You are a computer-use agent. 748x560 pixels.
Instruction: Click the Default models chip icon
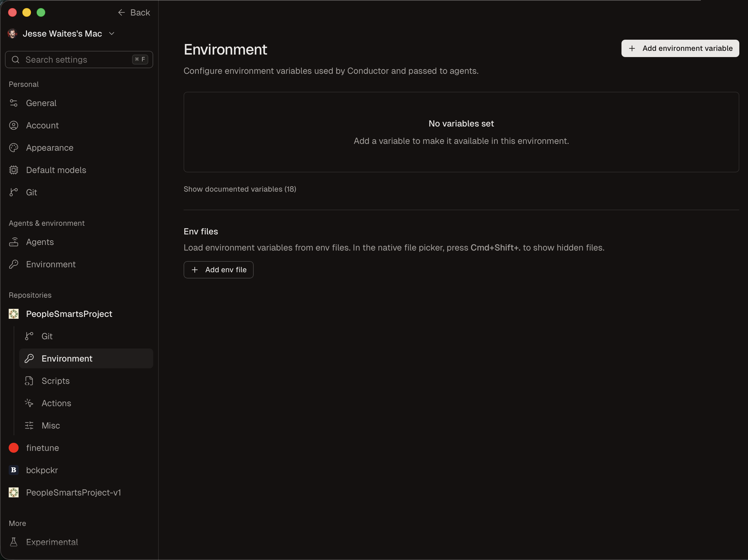(x=14, y=170)
